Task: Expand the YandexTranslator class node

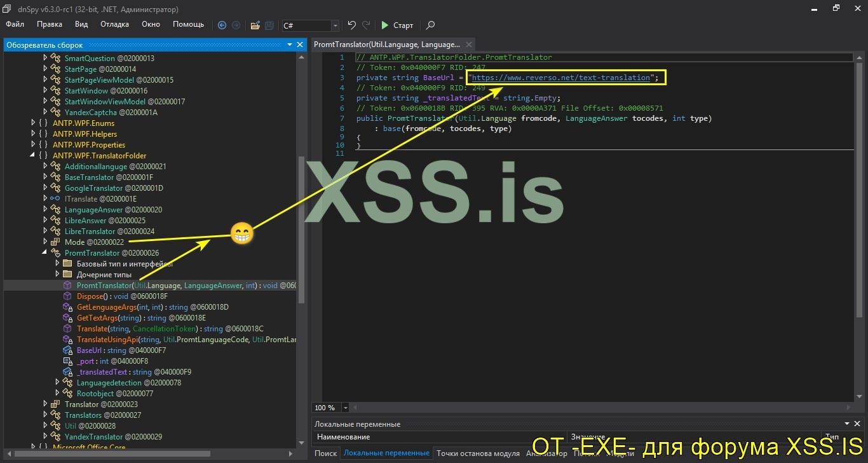Action: click(45, 437)
